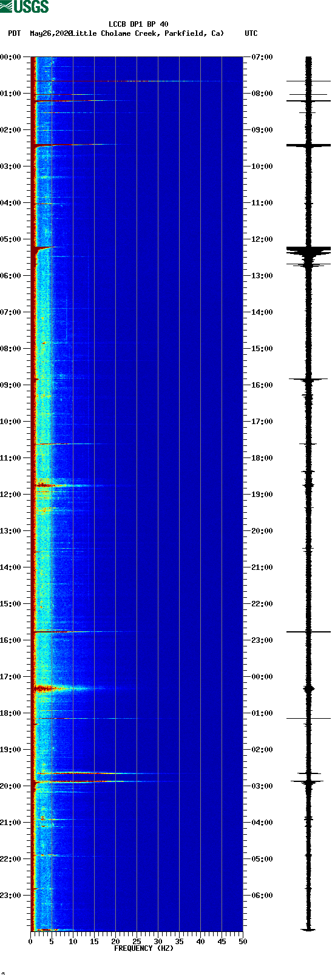Click the 02:00 UTC label on right axis
This screenshot has width=335, height=980.
[262, 750]
